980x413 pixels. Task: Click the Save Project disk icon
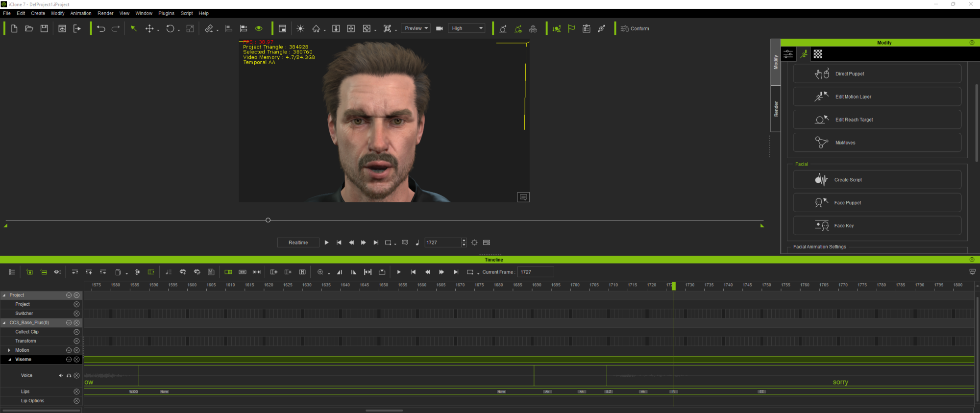click(44, 28)
